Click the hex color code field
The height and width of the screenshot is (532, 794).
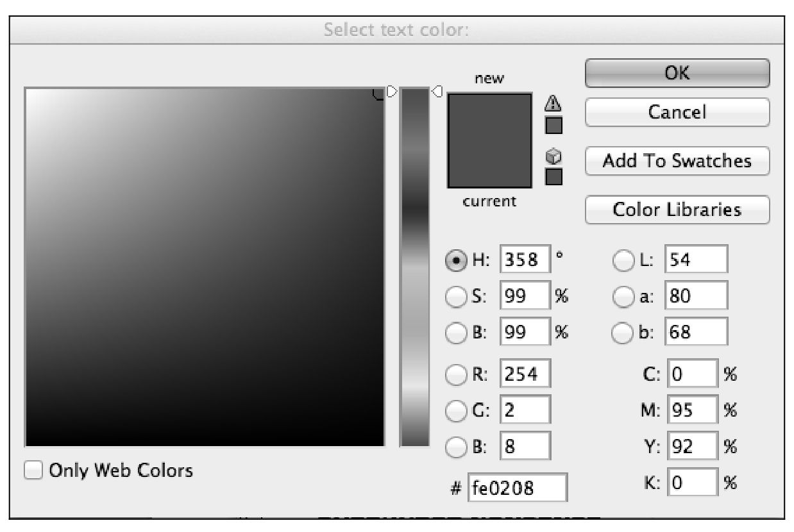click(x=518, y=488)
